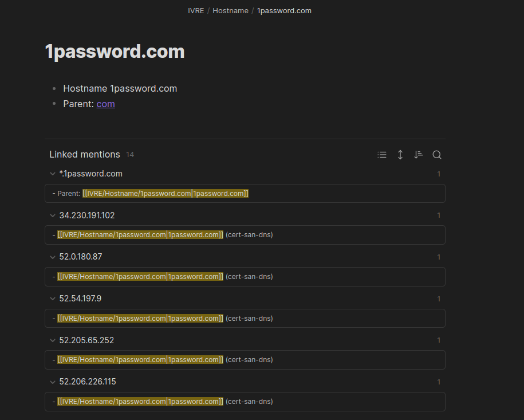Open the parent com hostname link
This screenshot has height=420, width=524.
tap(105, 104)
